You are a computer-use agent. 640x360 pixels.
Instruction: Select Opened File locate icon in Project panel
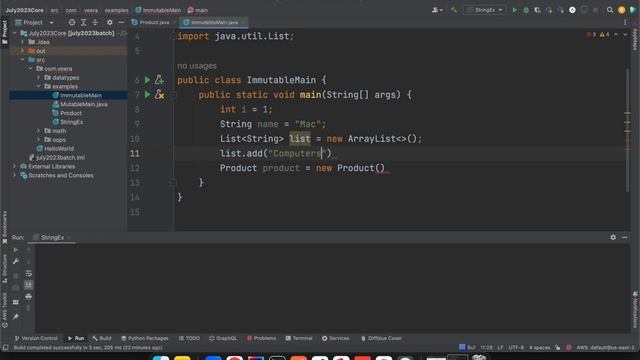tap(72, 22)
